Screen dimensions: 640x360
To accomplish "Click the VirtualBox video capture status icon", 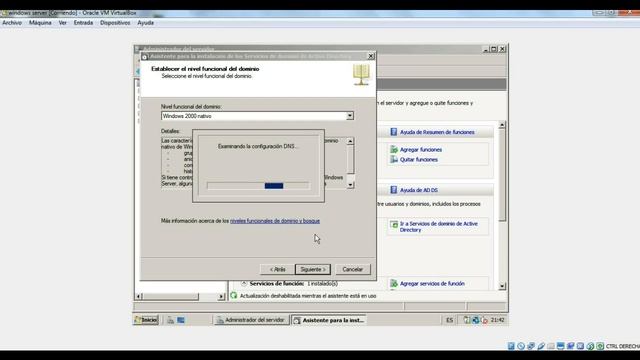I will tap(570, 346).
